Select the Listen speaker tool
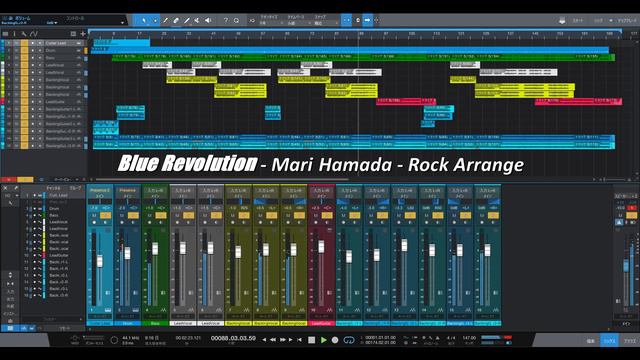This screenshot has height=360, width=640. [208, 20]
